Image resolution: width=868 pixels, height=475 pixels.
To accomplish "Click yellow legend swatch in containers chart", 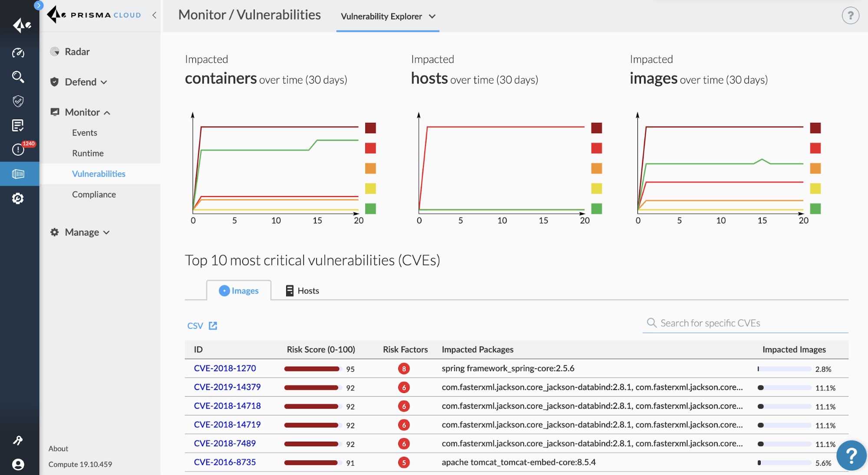I will 370,189.
